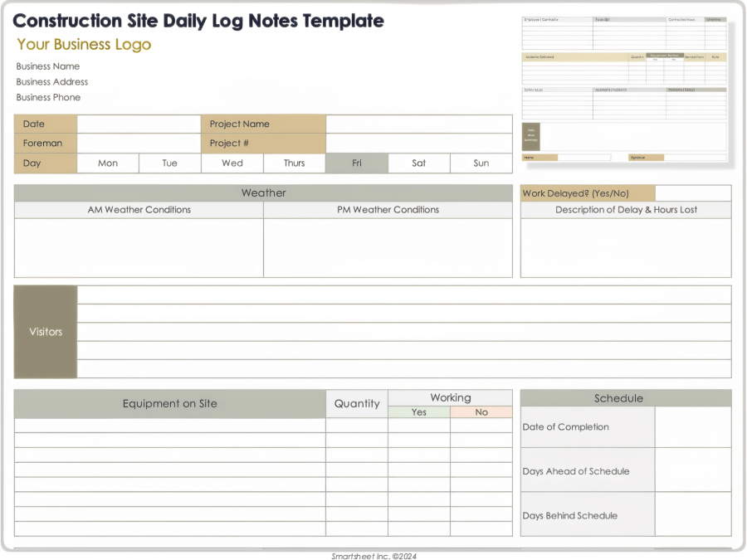
Task: Click the Days Behind Schedule cell
Action: [693, 515]
